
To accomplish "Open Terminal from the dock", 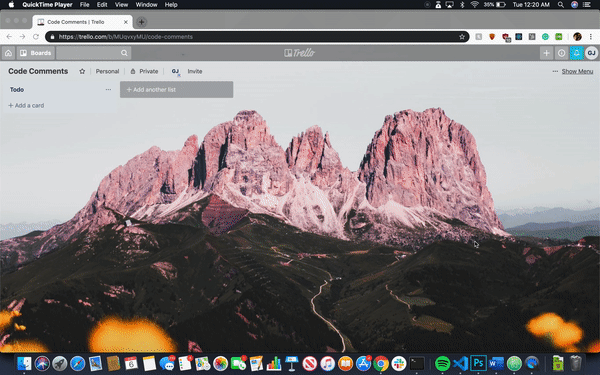I will pyautogui.click(x=417, y=364).
